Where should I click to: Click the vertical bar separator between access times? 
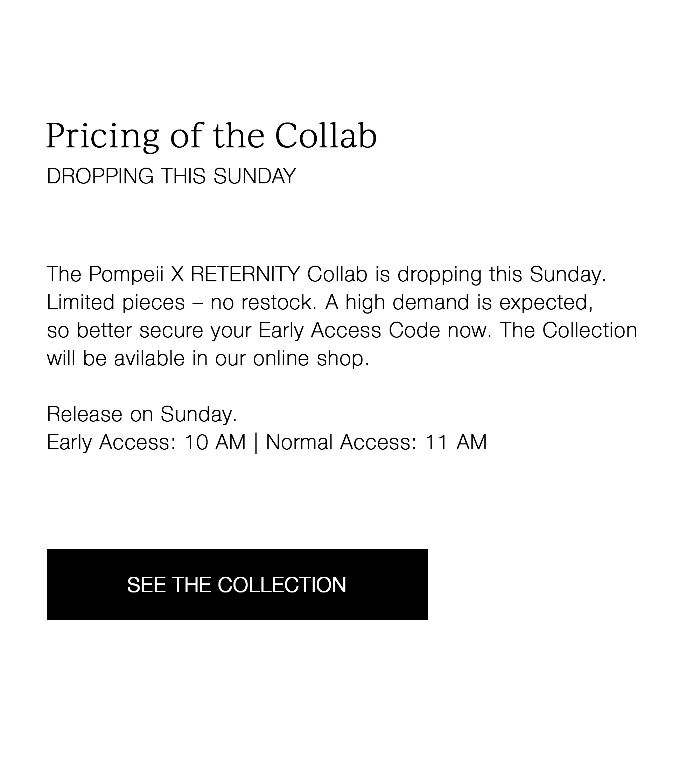pyautogui.click(x=255, y=443)
